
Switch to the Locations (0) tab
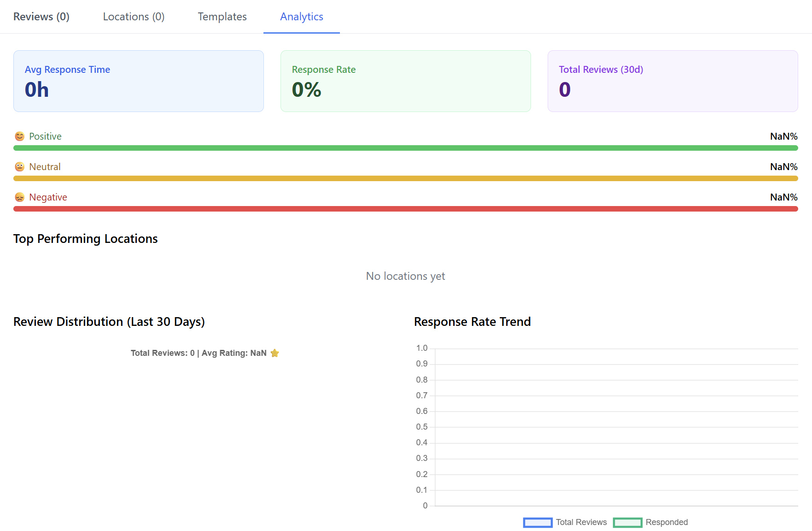coord(134,17)
